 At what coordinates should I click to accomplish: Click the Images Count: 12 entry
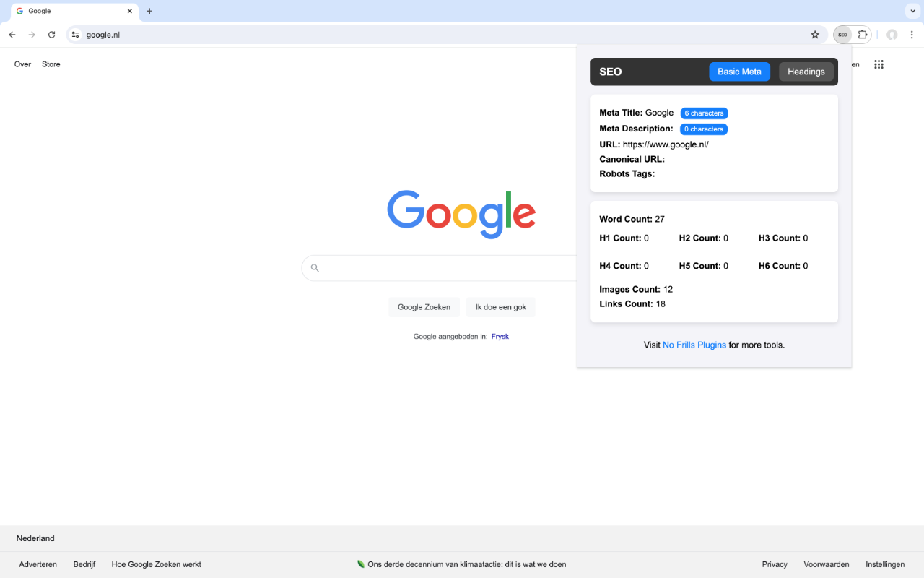click(x=636, y=289)
